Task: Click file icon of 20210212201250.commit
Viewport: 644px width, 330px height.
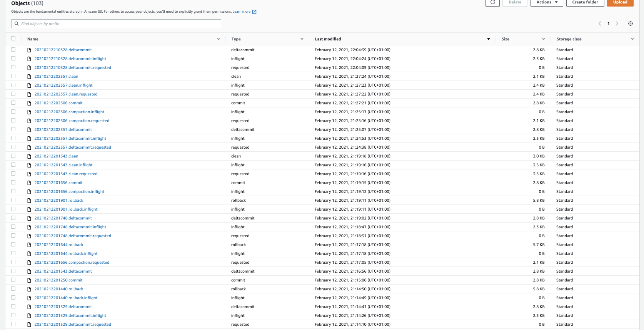Action: click(x=29, y=280)
